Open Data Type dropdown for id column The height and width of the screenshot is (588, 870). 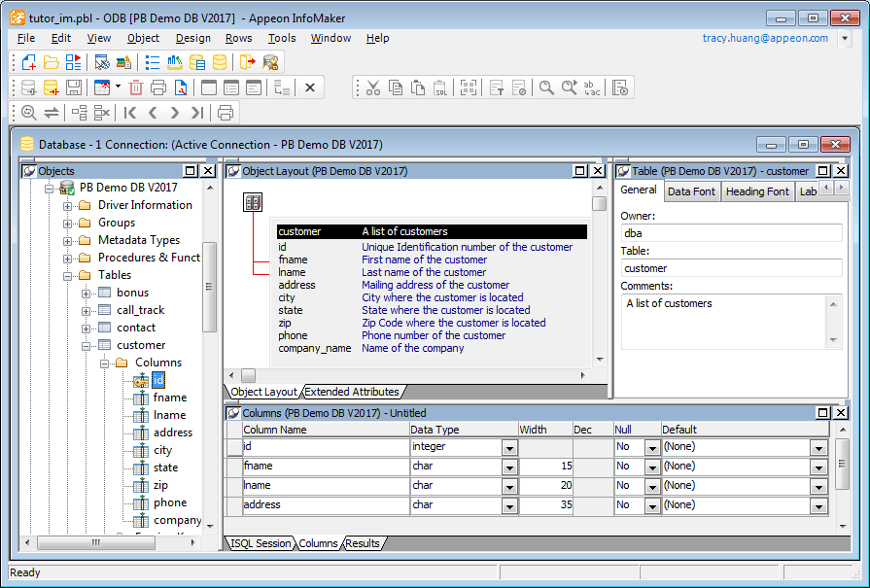click(x=509, y=448)
